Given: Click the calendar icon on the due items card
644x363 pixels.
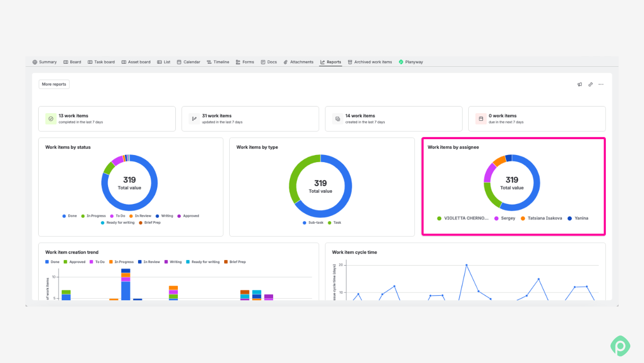Looking at the screenshot, I should pyautogui.click(x=481, y=119).
